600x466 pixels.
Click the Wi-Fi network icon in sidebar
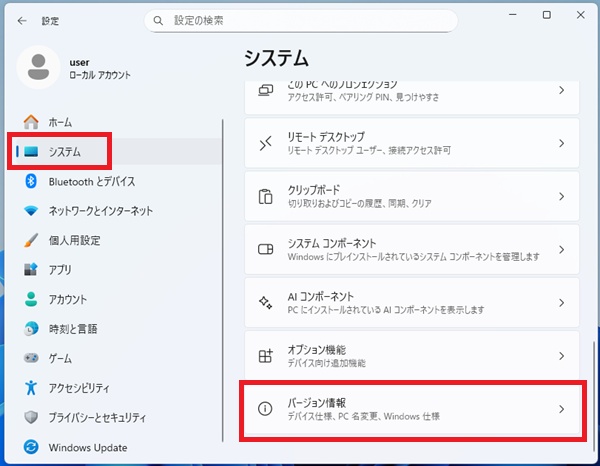click(31, 211)
